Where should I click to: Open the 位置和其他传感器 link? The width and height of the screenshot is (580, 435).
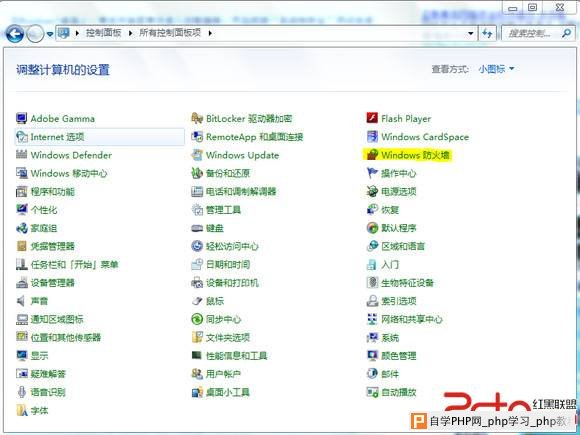[x=66, y=337]
